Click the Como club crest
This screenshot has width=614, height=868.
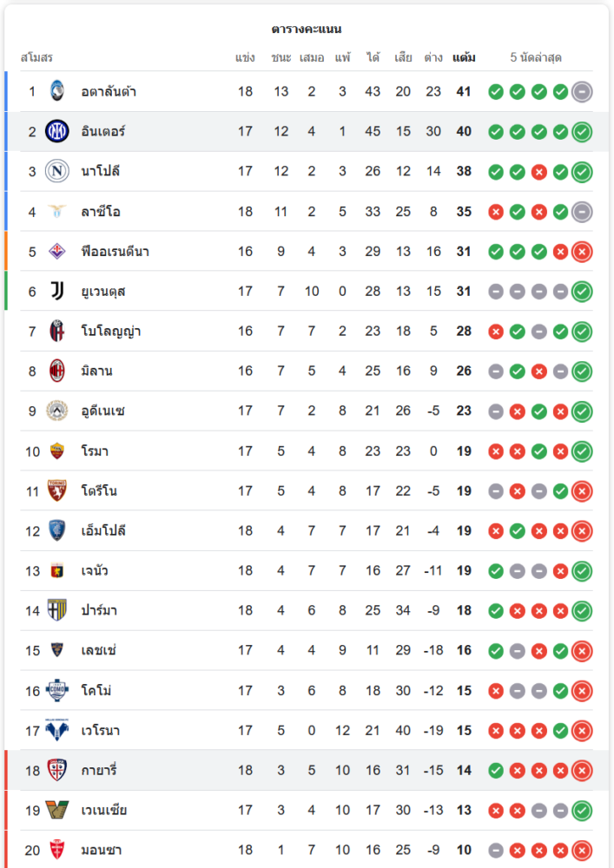56,690
